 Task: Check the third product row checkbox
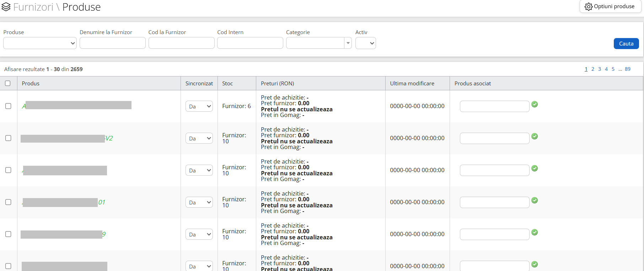pyautogui.click(x=8, y=170)
